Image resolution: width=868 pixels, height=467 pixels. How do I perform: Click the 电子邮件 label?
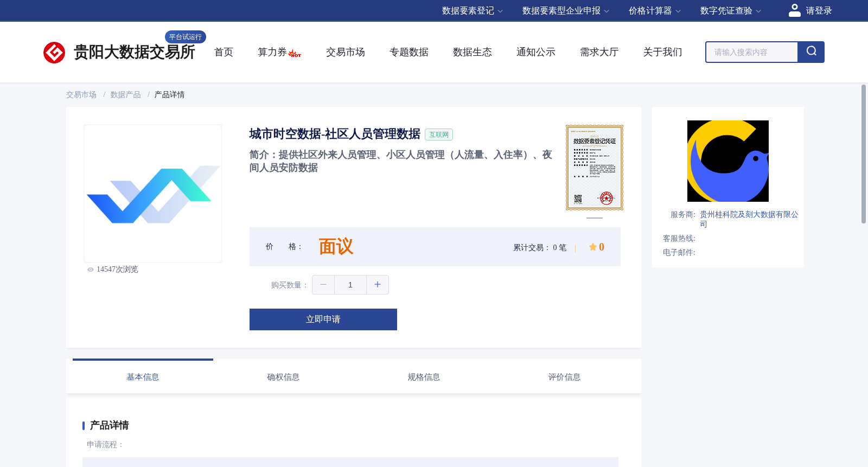pyautogui.click(x=679, y=253)
